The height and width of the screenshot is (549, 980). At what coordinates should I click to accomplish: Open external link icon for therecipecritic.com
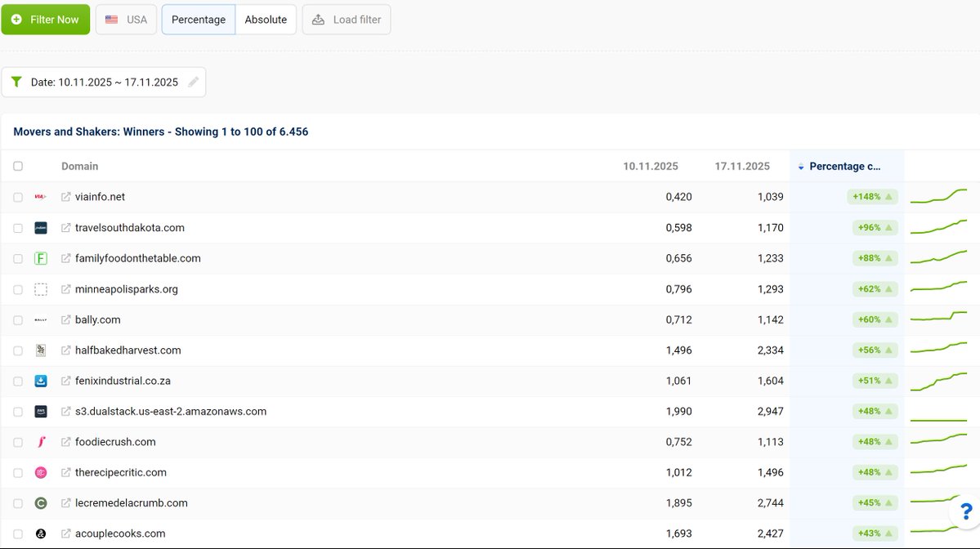[65, 473]
